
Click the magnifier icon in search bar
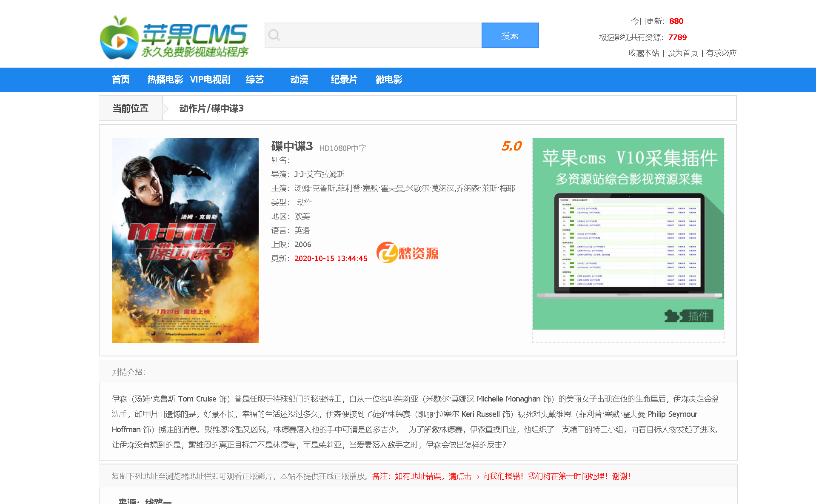(x=274, y=35)
